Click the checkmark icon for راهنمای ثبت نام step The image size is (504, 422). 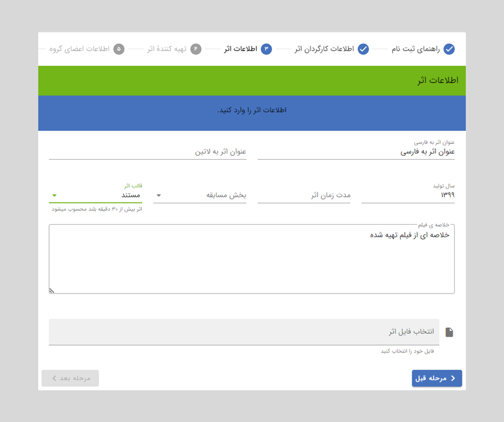pos(449,49)
